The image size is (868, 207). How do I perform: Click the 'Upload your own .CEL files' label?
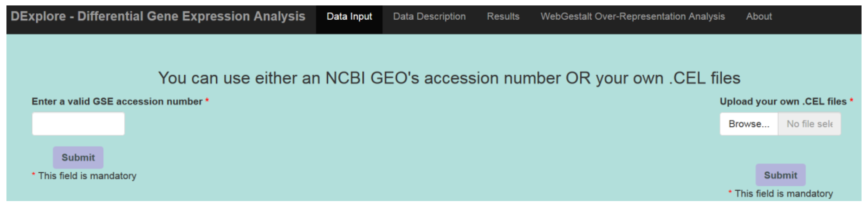[783, 101]
